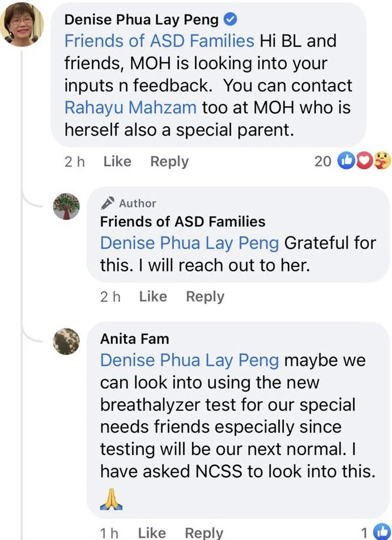Reply to the Friends of ASD Families comment
The width and height of the screenshot is (392, 540).
tap(205, 296)
